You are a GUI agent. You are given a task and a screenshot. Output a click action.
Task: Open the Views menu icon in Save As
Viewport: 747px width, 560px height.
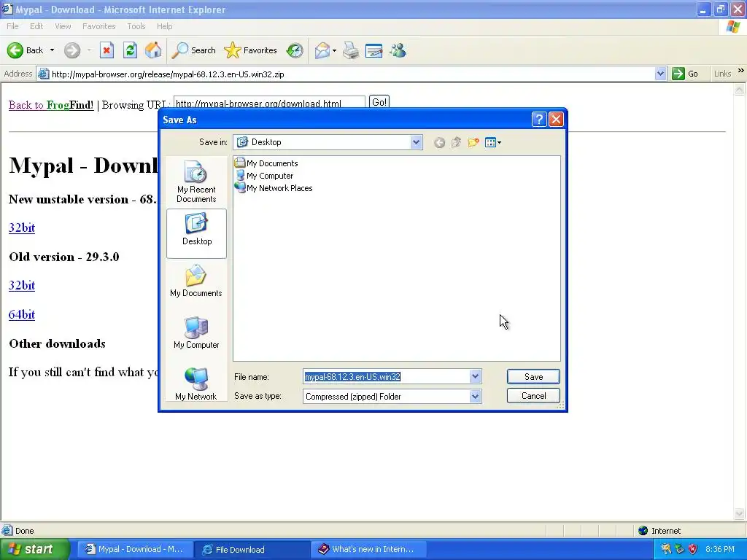point(492,142)
